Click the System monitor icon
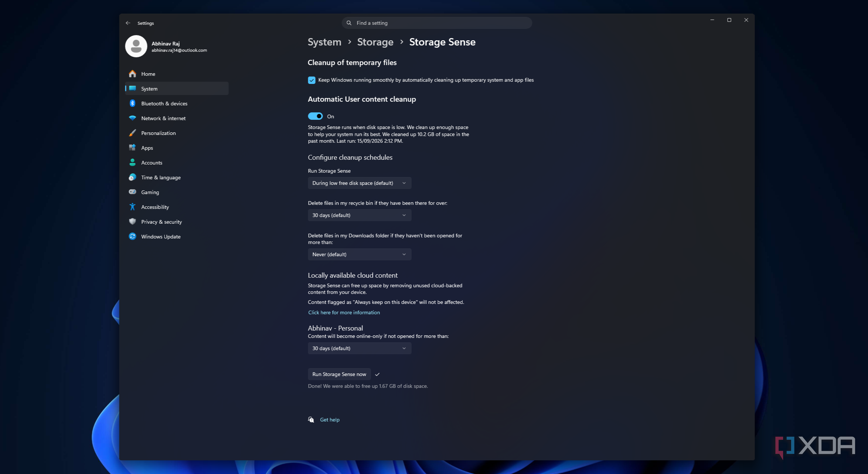The height and width of the screenshot is (474, 868). (132, 88)
